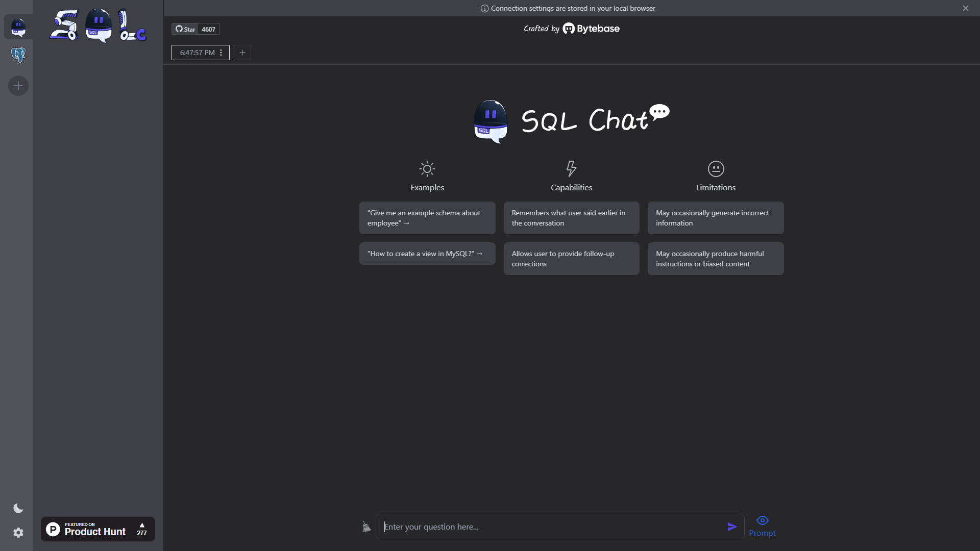980x551 pixels.
Task: Click the example 'Give me an example schema about employee'
Action: (x=427, y=218)
